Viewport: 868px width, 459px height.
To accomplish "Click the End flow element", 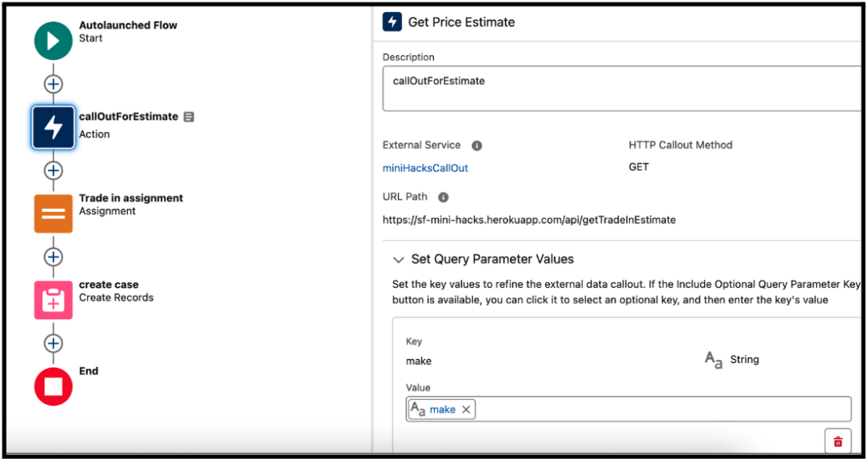I will coord(53,386).
